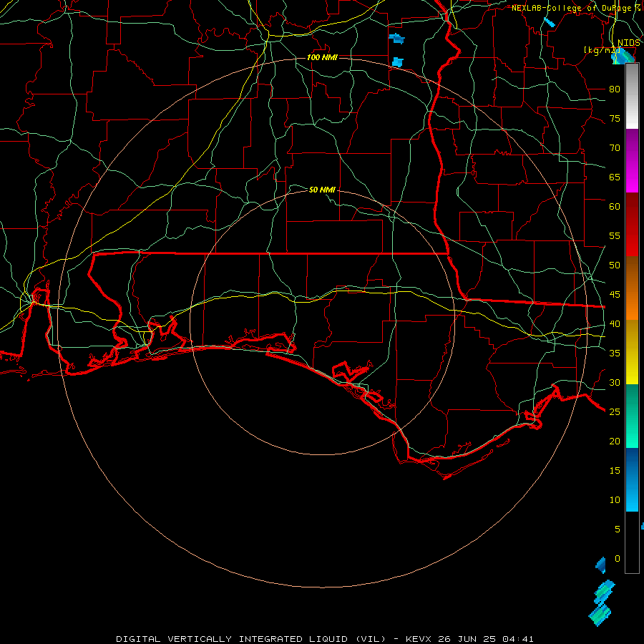Select the 70 value on the VIL scale
Image resolution: width=644 pixels, height=644 pixels.
(x=615, y=148)
